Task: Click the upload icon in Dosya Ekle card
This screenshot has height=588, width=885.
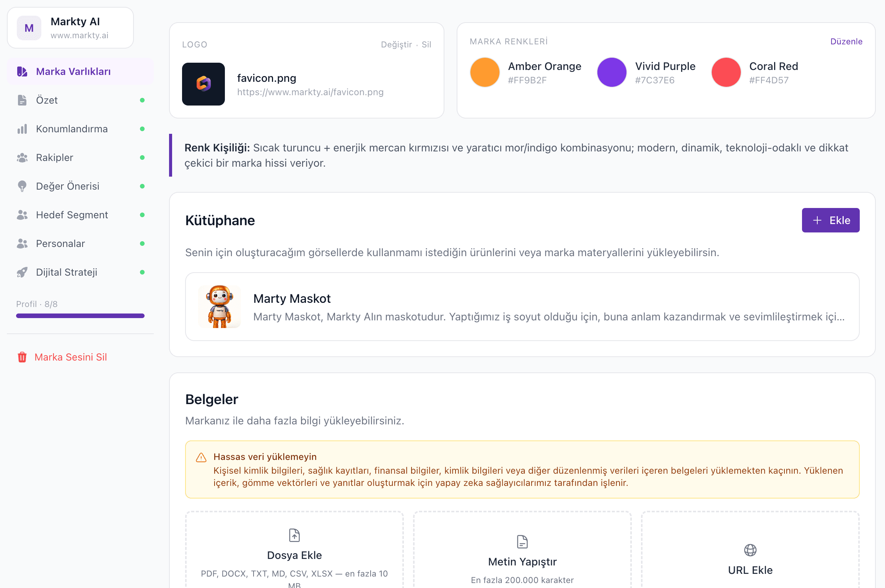Action: click(x=294, y=535)
